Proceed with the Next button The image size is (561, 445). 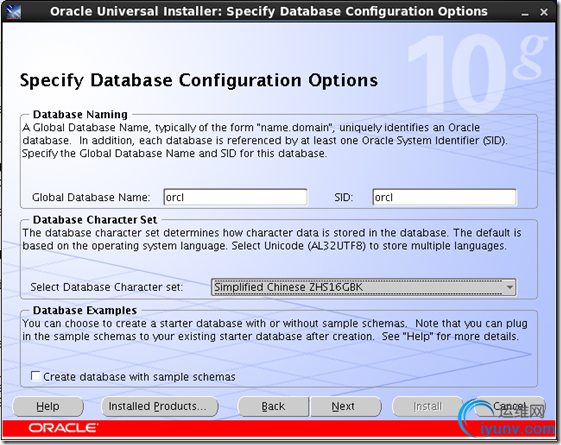point(346,406)
